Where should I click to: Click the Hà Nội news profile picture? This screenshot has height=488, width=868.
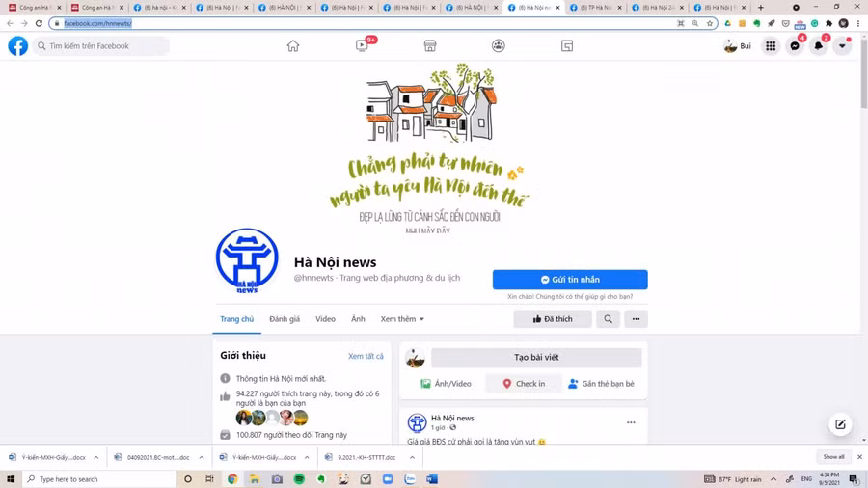coord(247,260)
